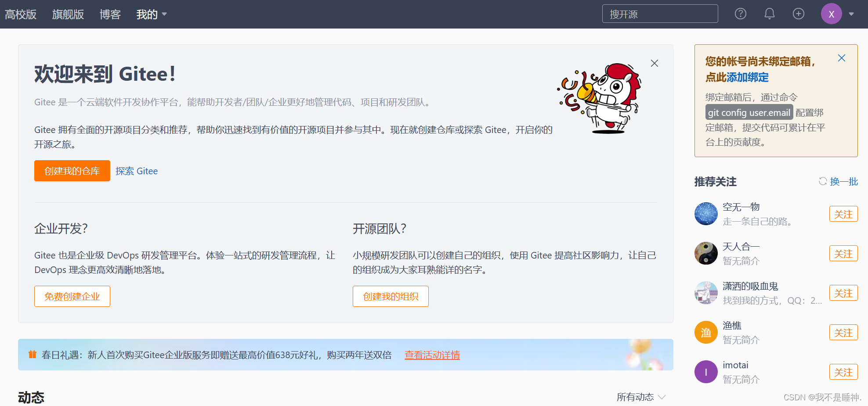Go to the 博客 menu item

(110, 14)
